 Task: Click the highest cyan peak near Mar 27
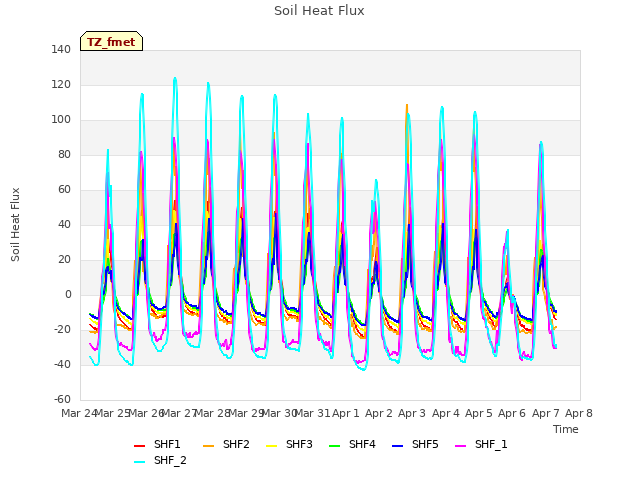tap(175, 78)
